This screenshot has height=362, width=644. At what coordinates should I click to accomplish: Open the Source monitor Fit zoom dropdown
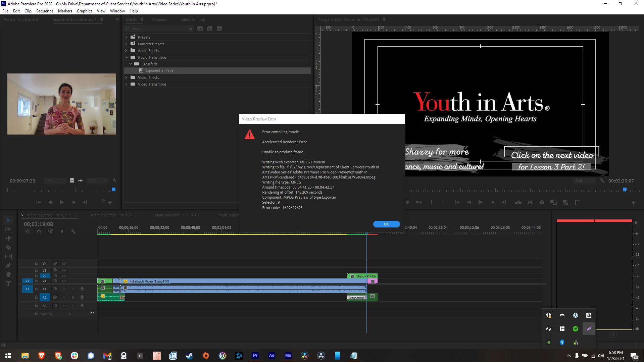pyautogui.click(x=55, y=181)
